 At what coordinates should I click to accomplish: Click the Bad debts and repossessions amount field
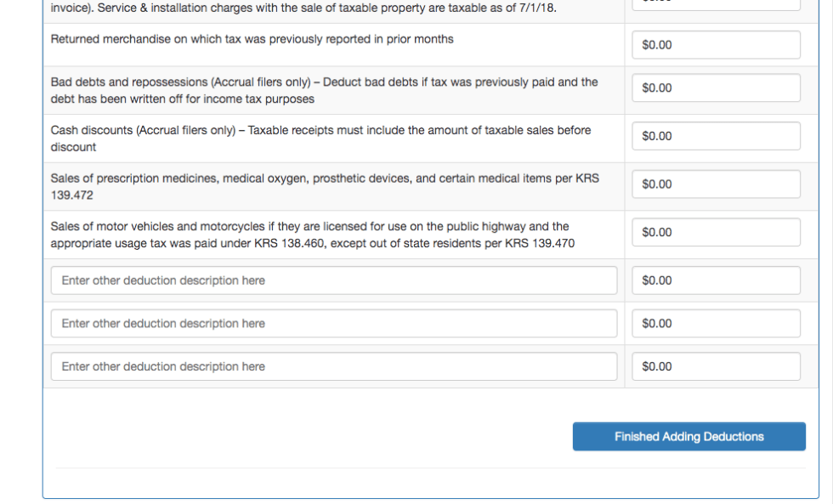pos(716,88)
